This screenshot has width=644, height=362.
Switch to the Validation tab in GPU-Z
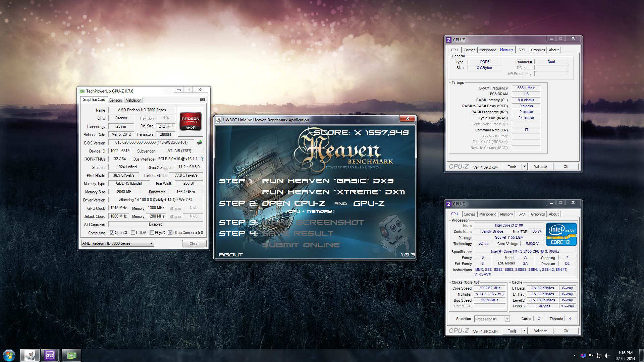pos(133,100)
